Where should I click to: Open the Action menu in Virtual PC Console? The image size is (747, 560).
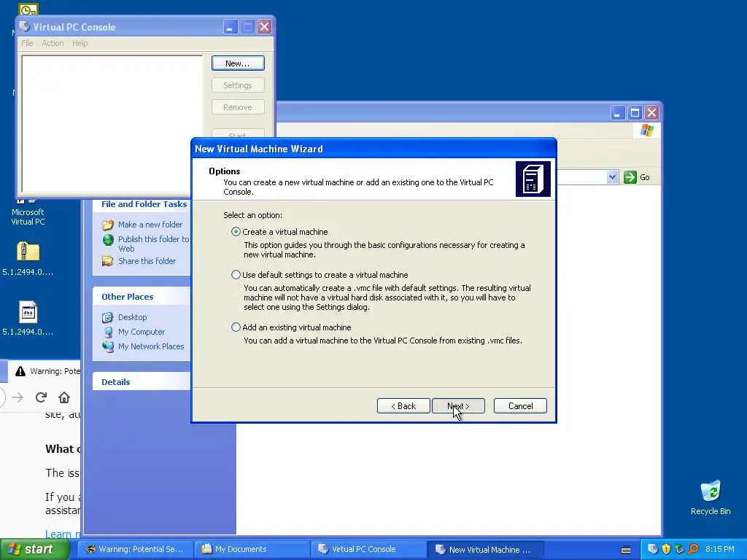[53, 43]
